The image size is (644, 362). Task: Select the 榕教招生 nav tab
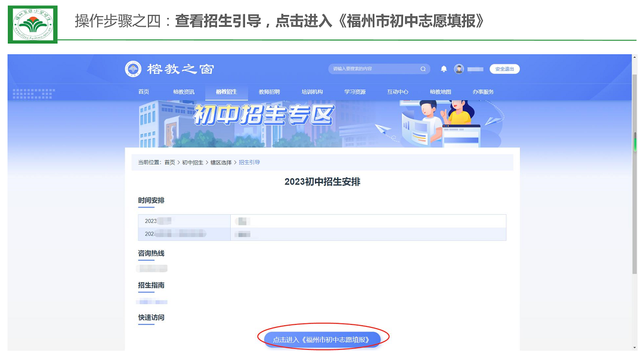(x=226, y=92)
